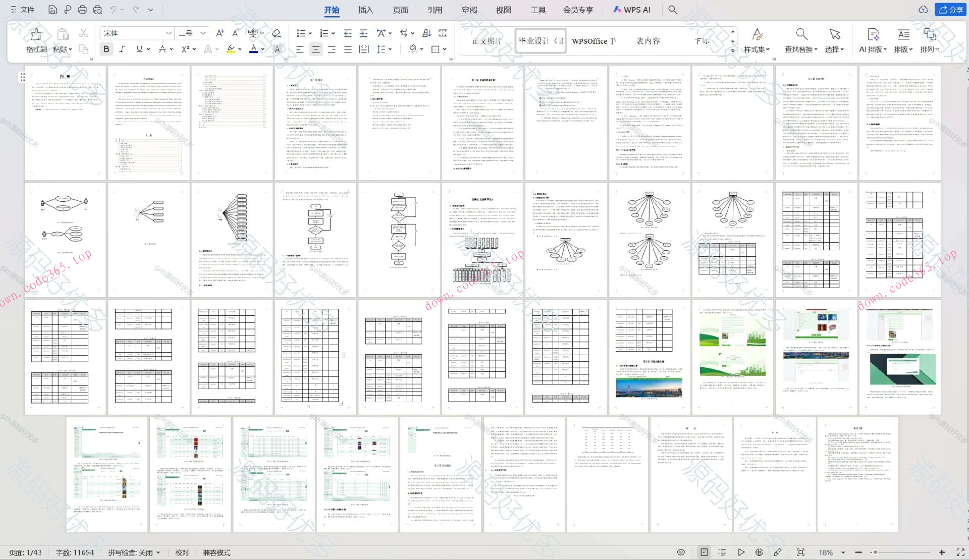Click the Format Painter brush icon
The height and width of the screenshot is (560, 969).
[x=36, y=34]
